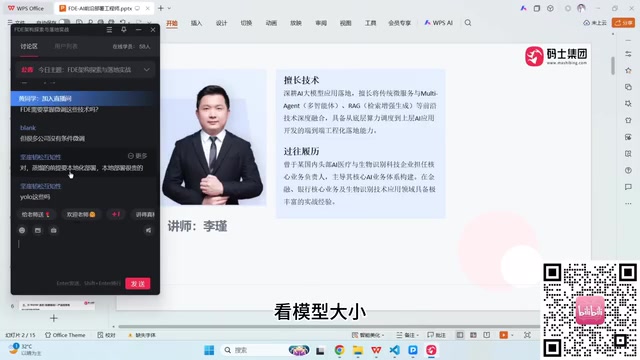Click the 欢迎老师 quick reply chip
640x360 pixels.
tap(80, 214)
